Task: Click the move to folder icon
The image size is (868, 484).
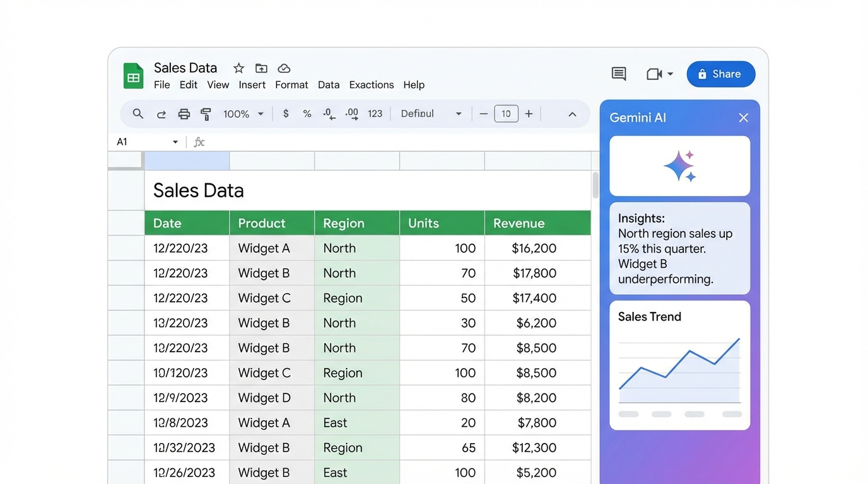Action: coord(261,68)
